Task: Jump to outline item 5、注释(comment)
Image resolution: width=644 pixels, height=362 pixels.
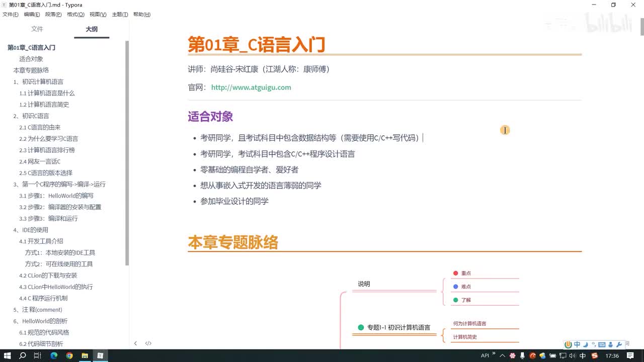Action: pyautogui.click(x=38, y=310)
